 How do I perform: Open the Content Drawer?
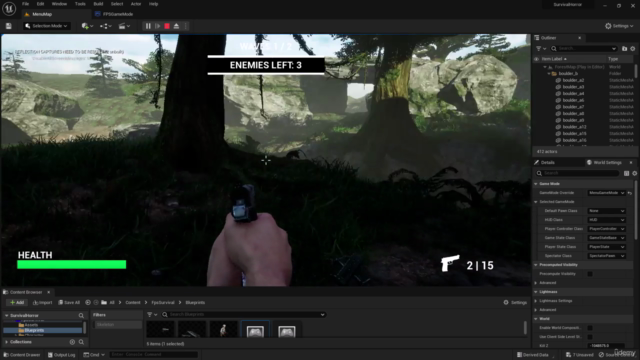22,355
